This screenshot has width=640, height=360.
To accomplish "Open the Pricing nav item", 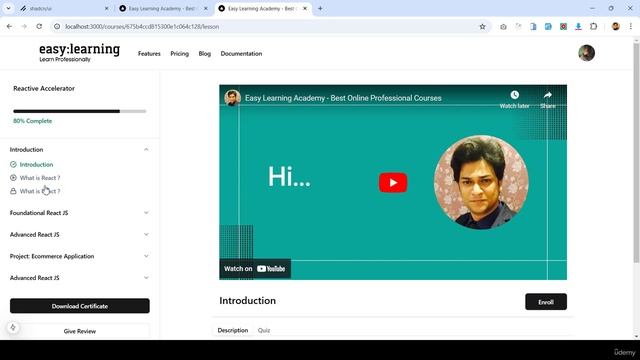I will pyautogui.click(x=180, y=53).
